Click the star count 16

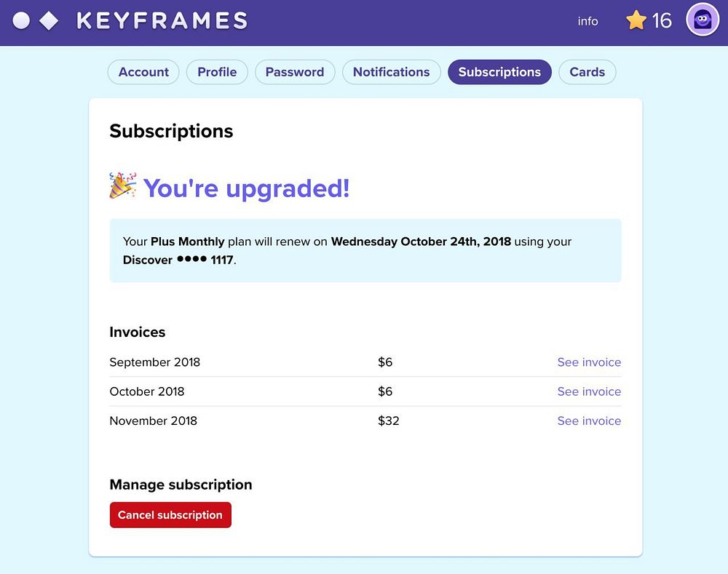(662, 20)
